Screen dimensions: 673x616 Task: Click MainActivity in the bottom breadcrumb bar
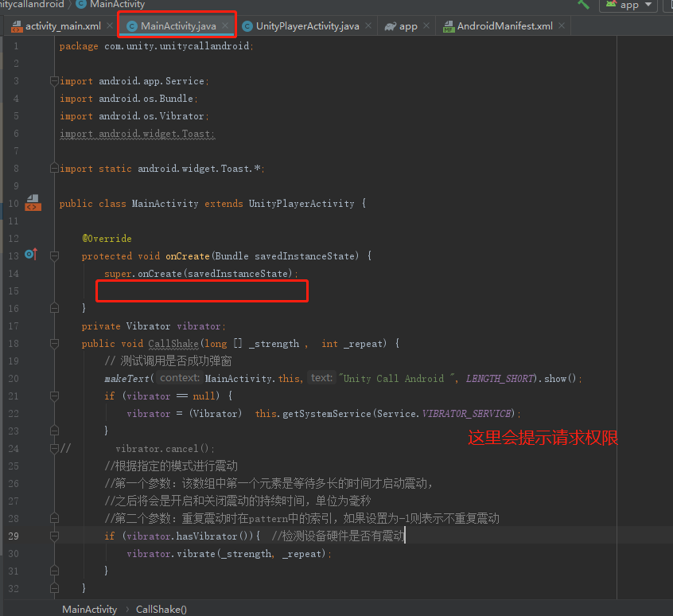[x=89, y=609]
